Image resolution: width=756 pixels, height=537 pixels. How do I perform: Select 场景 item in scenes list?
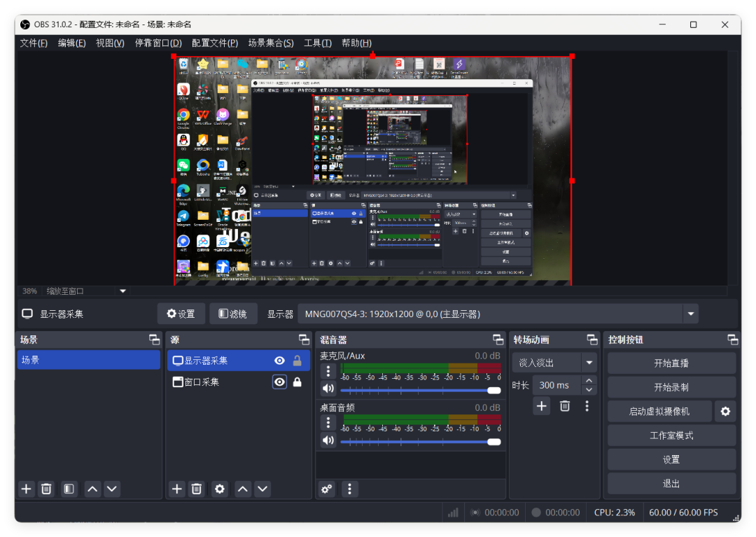coord(89,360)
